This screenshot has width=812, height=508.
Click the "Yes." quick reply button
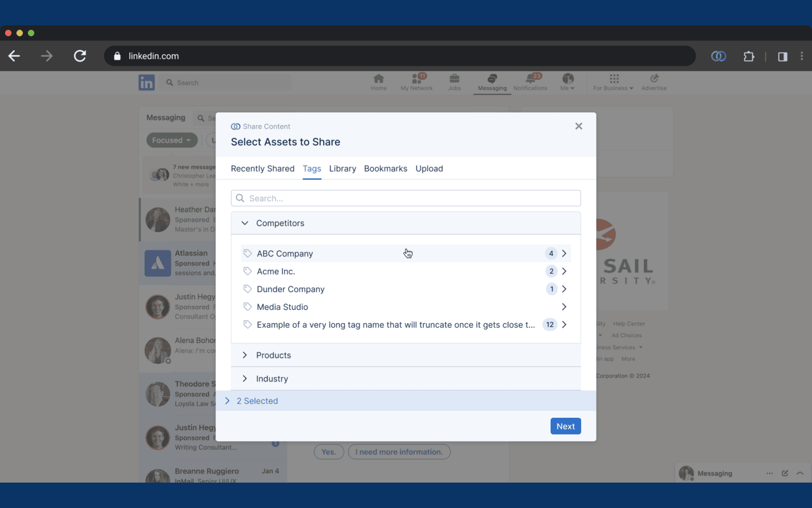pos(329,452)
